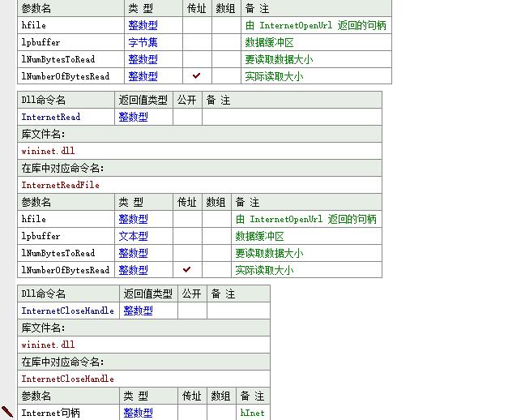Select 整数型 type of Internet句柄 parameter
521x420 pixels.
click(x=139, y=413)
